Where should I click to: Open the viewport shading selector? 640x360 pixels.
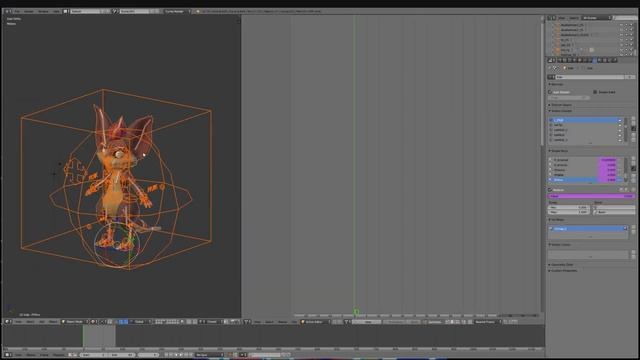(x=93, y=322)
